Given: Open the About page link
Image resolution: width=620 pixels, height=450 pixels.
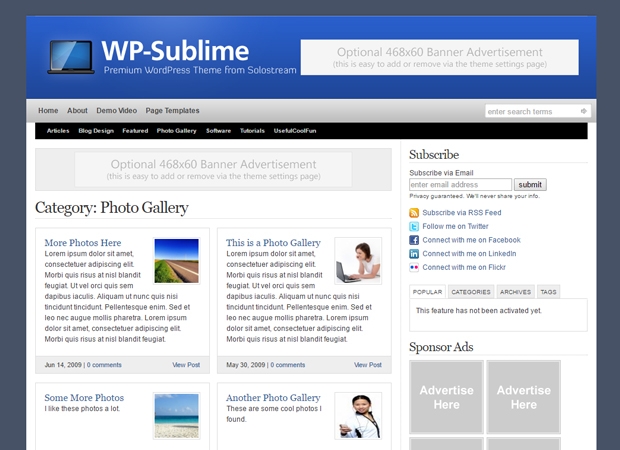Looking at the screenshot, I should pyautogui.click(x=77, y=111).
